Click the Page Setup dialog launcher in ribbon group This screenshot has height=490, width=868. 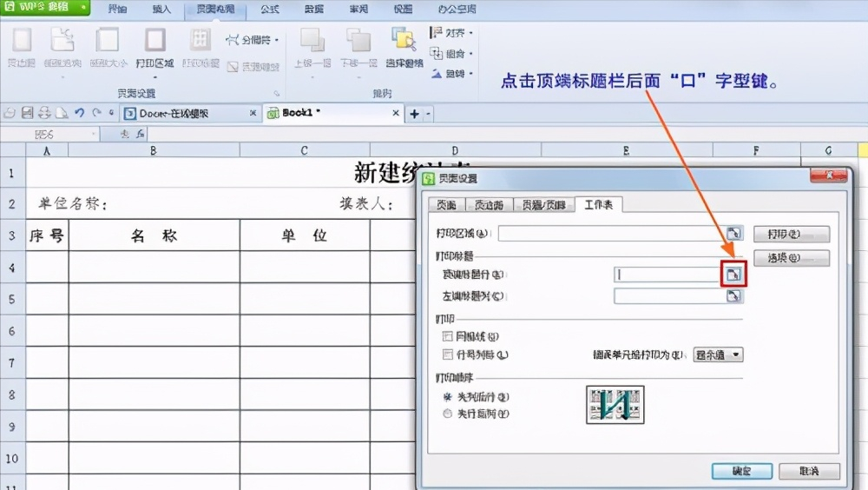[276, 93]
